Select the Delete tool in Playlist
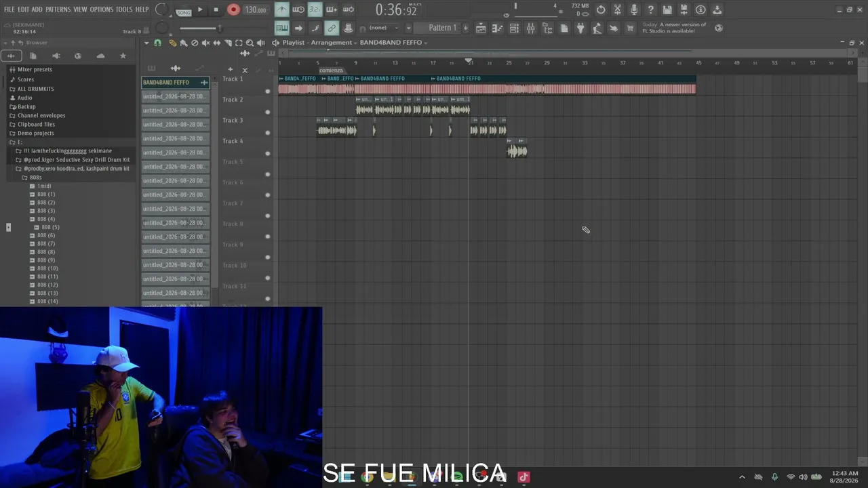 click(x=195, y=43)
